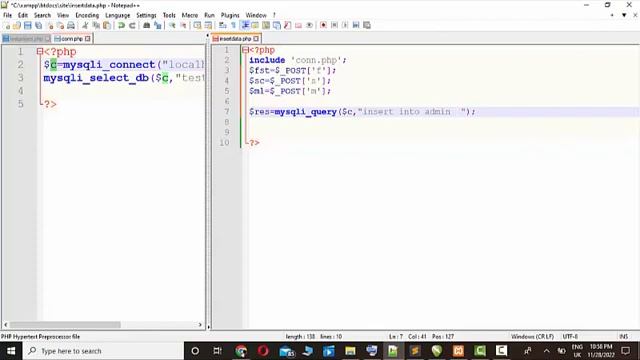Click the Paste toolbar icon
Screen dimensions: 640x360
click(107, 26)
